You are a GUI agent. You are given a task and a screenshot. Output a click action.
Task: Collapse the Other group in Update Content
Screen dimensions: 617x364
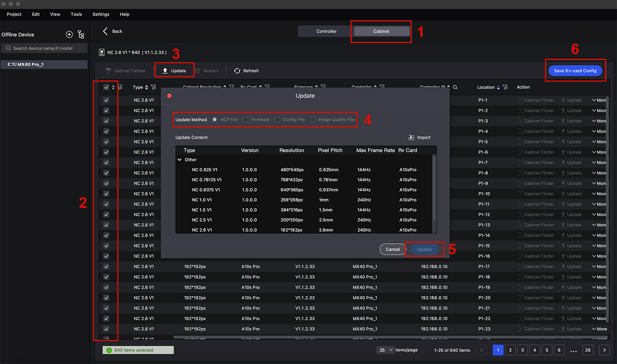[179, 159]
